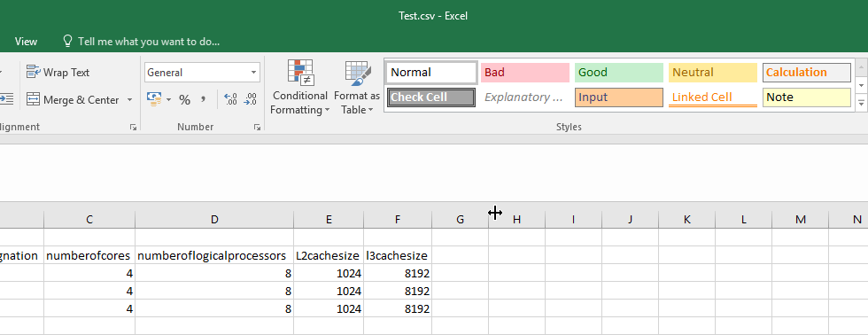Apply the Good cell style
This screenshot has height=335, width=868.
click(x=619, y=73)
